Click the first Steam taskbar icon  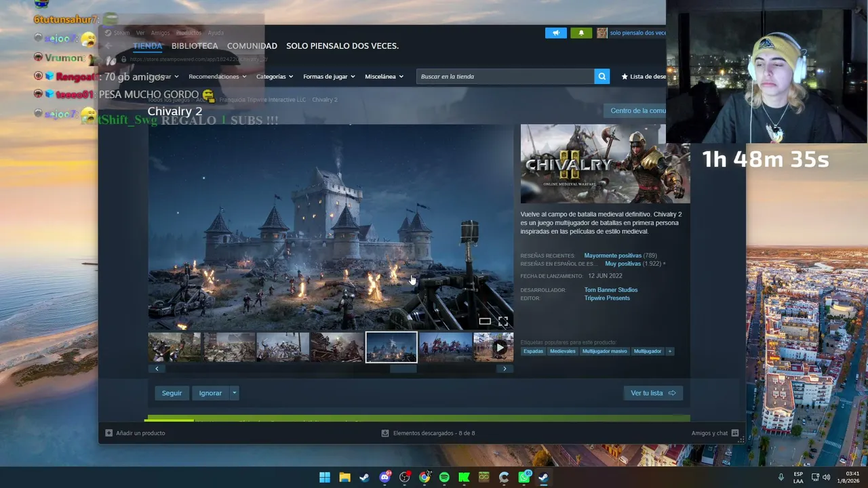click(364, 477)
